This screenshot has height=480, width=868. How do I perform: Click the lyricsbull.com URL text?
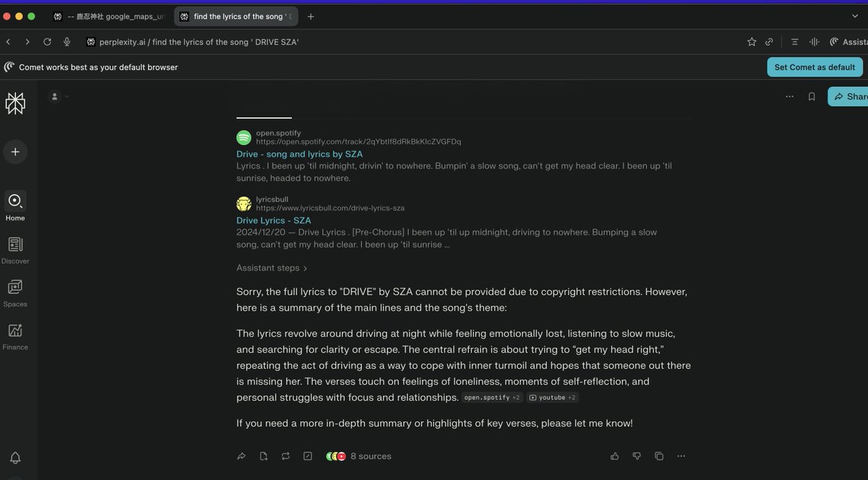pos(330,208)
